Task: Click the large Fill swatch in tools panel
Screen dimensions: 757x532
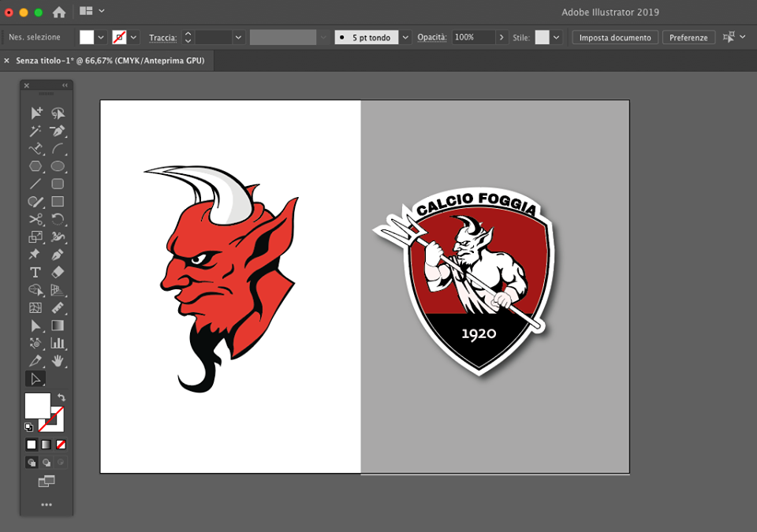Action: click(38, 406)
